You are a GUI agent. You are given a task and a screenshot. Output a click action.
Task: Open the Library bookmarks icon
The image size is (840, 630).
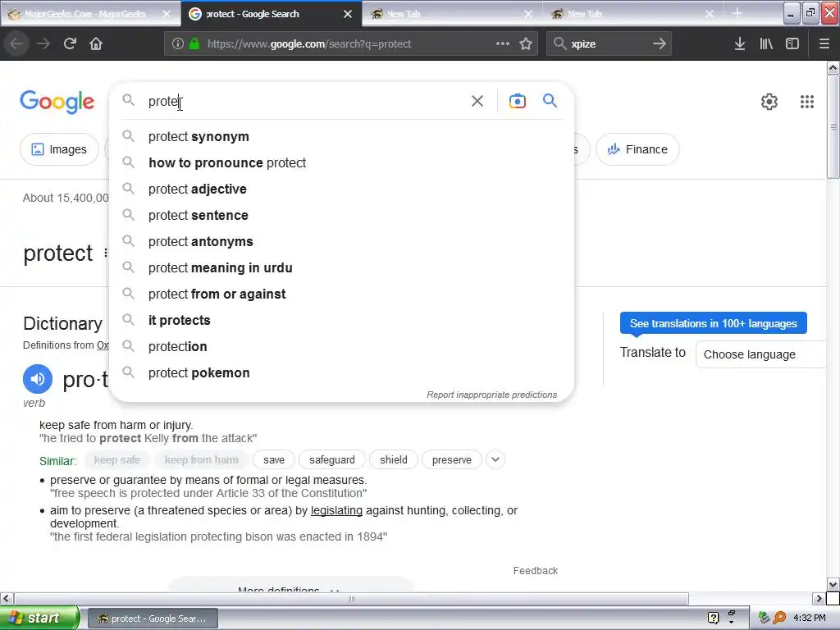tap(766, 43)
